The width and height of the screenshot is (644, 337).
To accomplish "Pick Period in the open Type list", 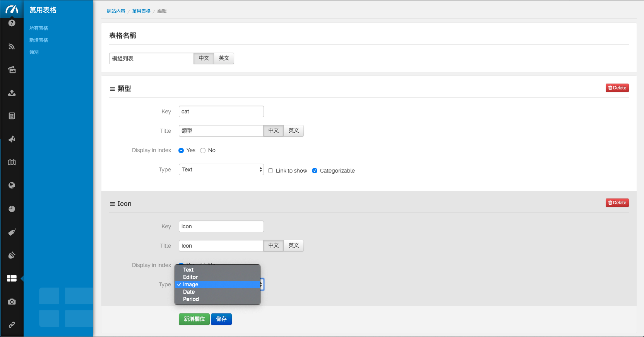I will click(x=191, y=299).
